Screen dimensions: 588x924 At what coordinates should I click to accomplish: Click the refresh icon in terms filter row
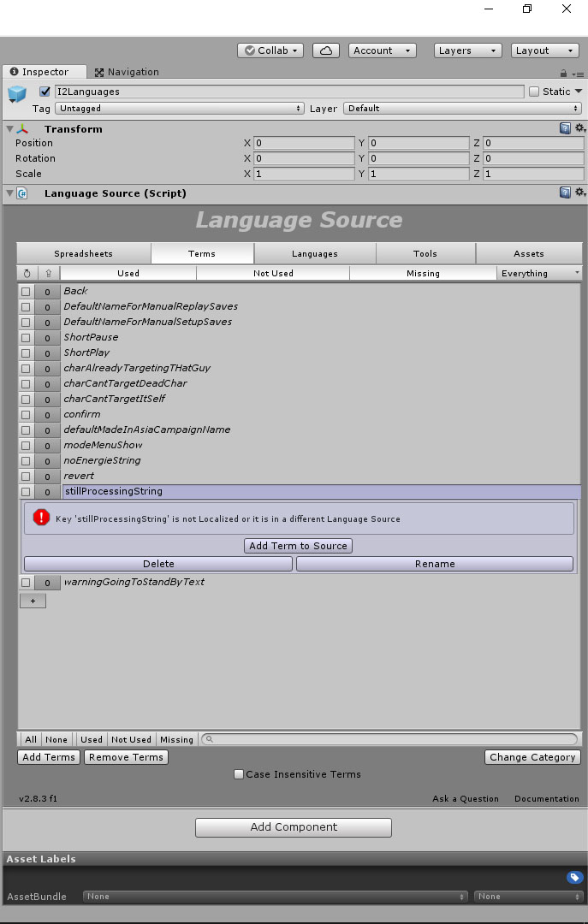tap(27, 274)
